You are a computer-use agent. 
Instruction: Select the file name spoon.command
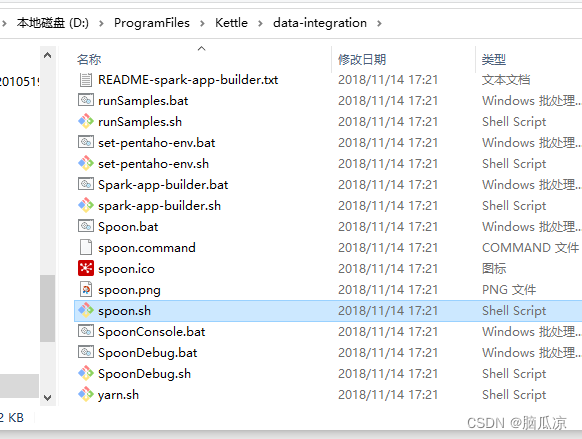[x=147, y=248]
